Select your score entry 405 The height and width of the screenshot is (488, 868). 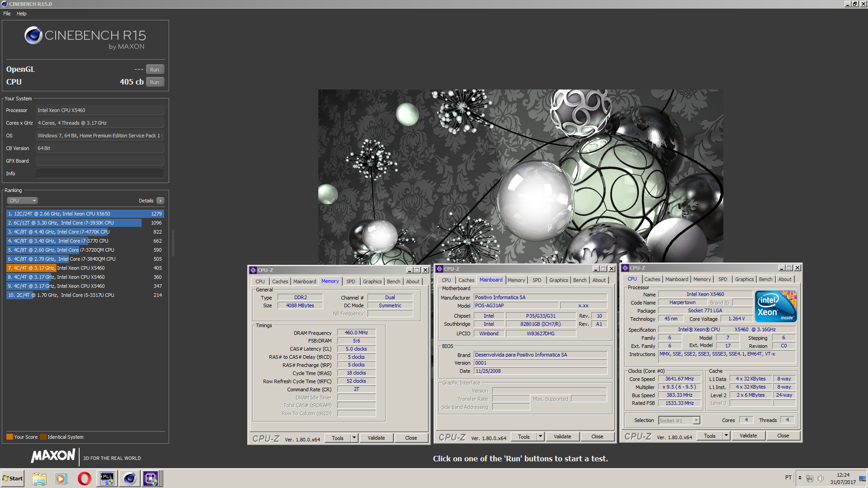click(x=85, y=268)
